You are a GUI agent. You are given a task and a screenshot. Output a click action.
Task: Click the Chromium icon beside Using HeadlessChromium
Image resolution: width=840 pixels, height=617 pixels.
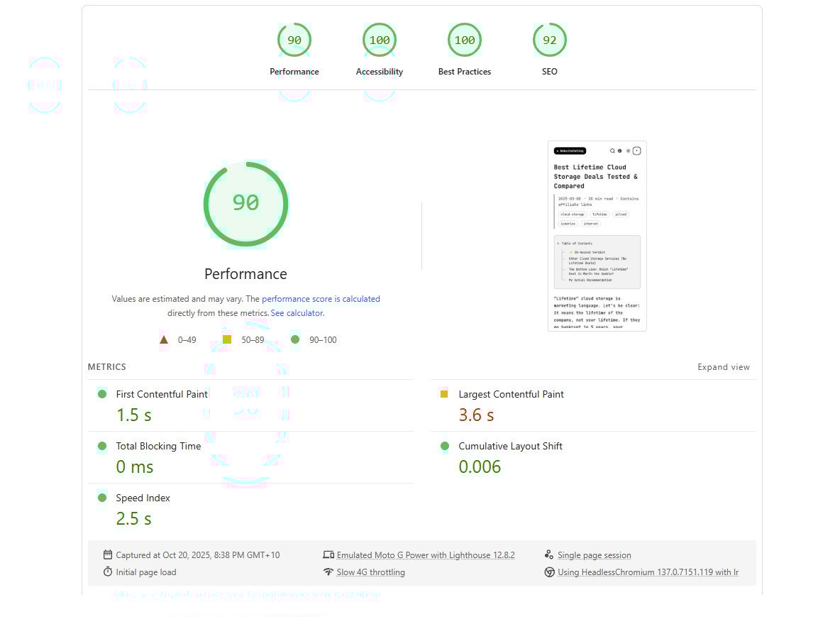549,572
